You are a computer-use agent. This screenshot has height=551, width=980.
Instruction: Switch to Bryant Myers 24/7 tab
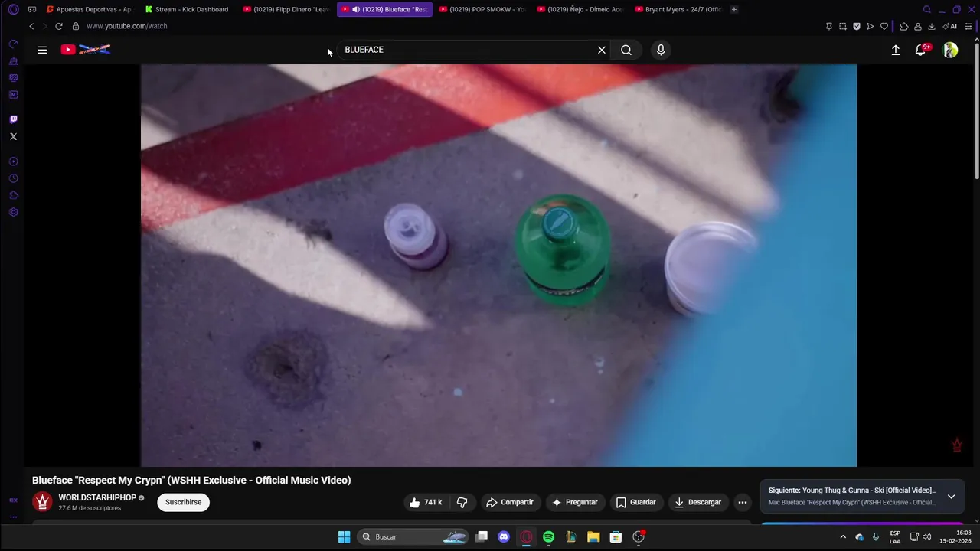click(678, 9)
